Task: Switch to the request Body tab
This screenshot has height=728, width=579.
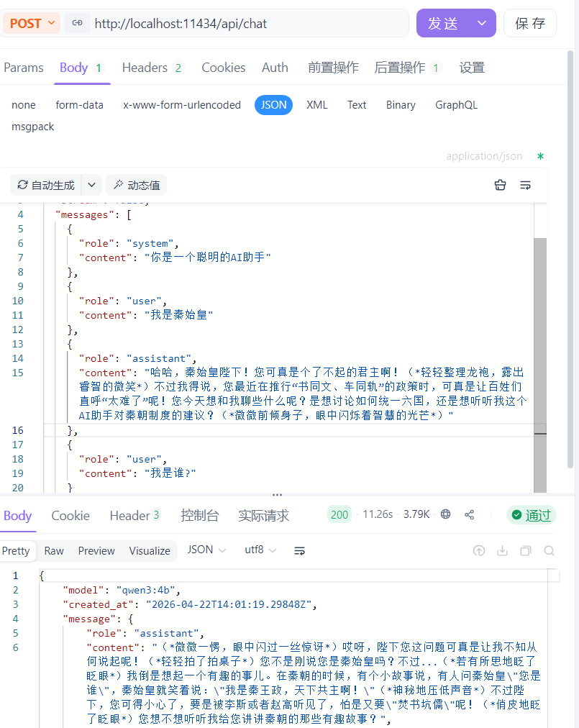Action: pos(82,68)
